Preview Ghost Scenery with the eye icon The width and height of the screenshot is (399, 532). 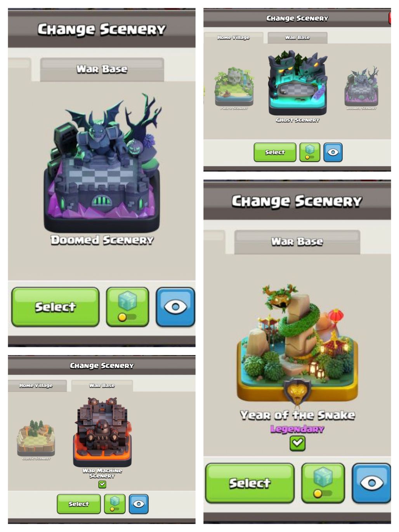tap(333, 152)
